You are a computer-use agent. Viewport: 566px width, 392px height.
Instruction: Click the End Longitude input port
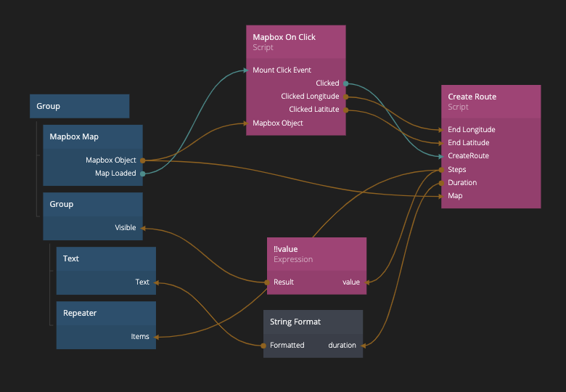coord(442,130)
